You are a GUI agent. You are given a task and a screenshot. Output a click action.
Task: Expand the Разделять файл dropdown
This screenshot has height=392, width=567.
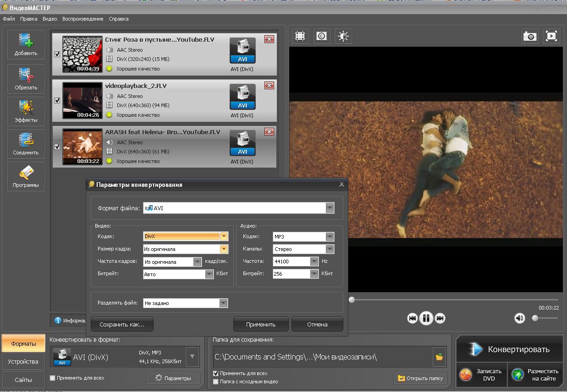223,303
